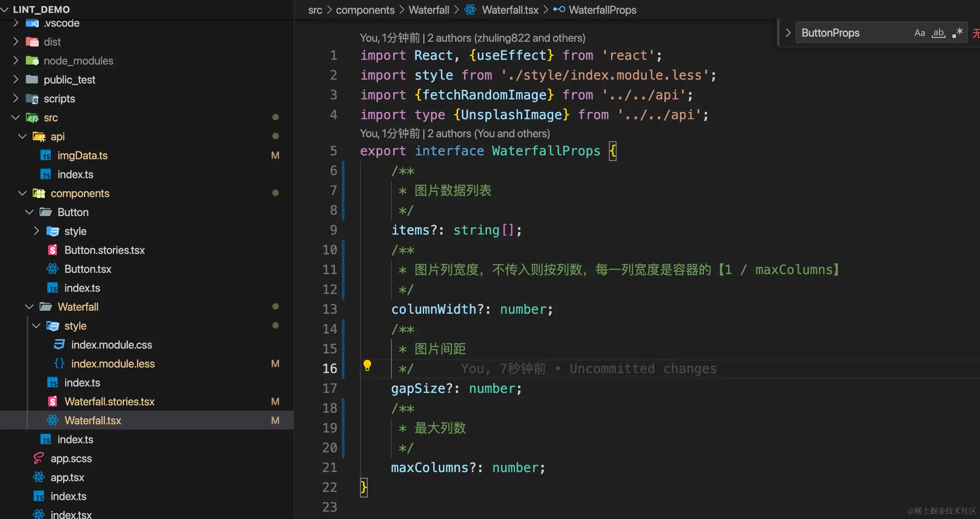The image size is (980, 519).
Task: Toggle Match Whole Word in find widget
Action: pos(938,33)
